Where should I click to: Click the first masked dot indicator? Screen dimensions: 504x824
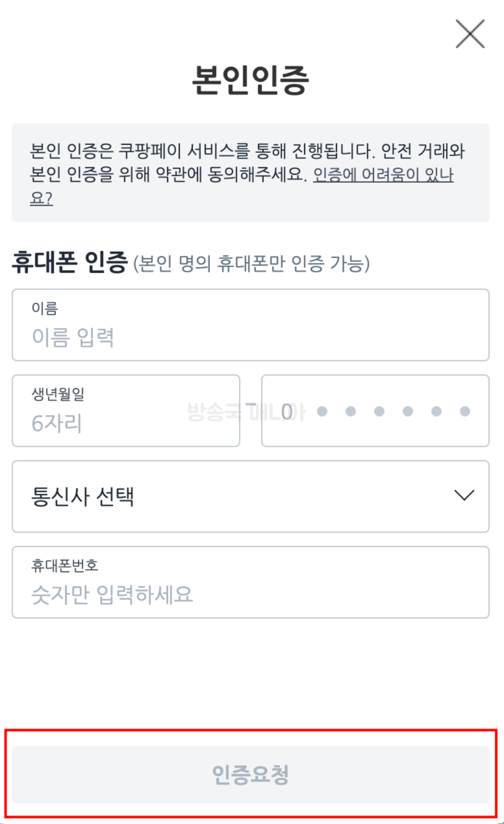click(x=323, y=411)
